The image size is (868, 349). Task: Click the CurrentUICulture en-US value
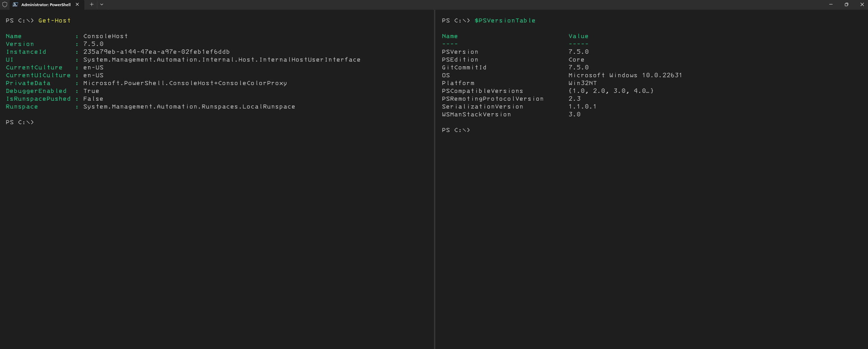click(93, 75)
